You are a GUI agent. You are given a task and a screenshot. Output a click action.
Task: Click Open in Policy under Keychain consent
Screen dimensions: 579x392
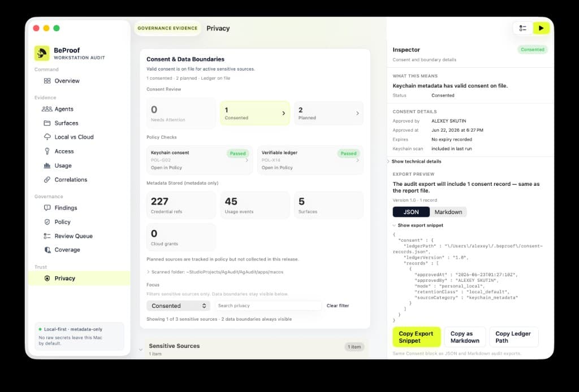pyautogui.click(x=166, y=167)
